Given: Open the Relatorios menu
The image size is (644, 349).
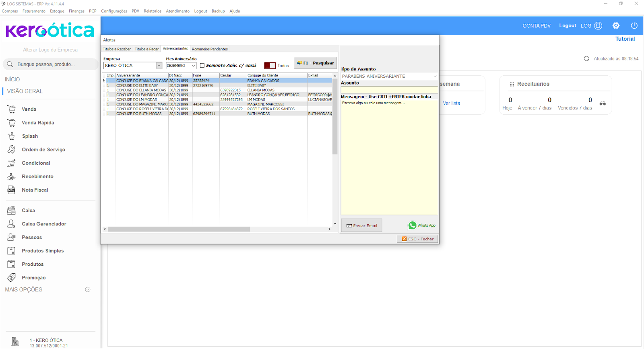Looking at the screenshot, I should [x=153, y=11].
